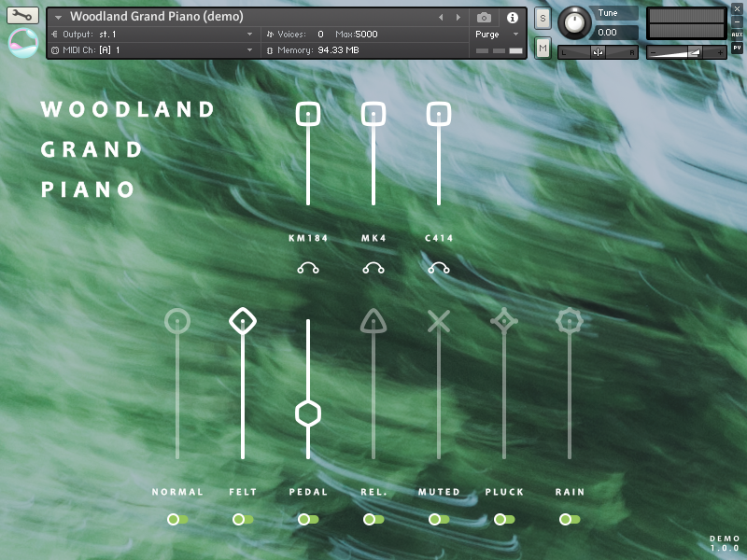Screen dimensions: 747x560
Task: Toggle the Rel. layer switch
Action: click(x=373, y=519)
